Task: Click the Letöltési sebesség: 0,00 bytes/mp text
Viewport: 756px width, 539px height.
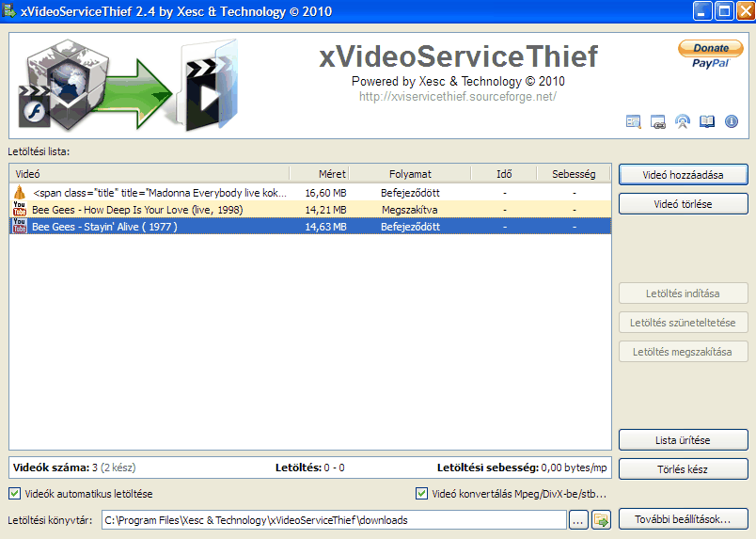Action: point(522,468)
